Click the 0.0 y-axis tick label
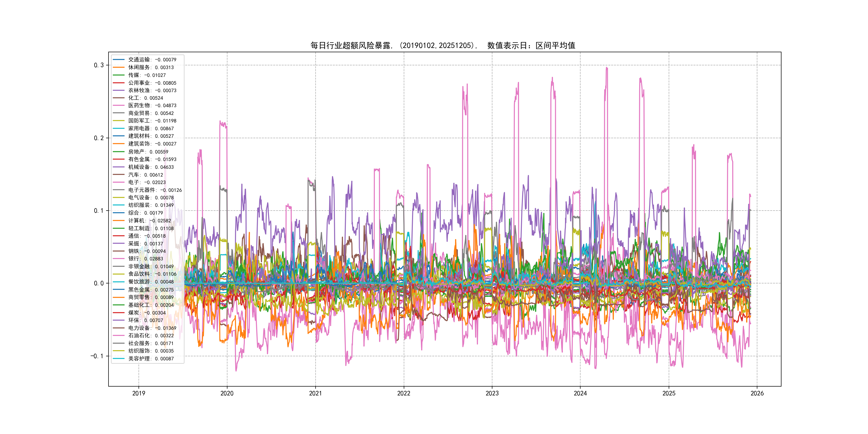 [99, 283]
